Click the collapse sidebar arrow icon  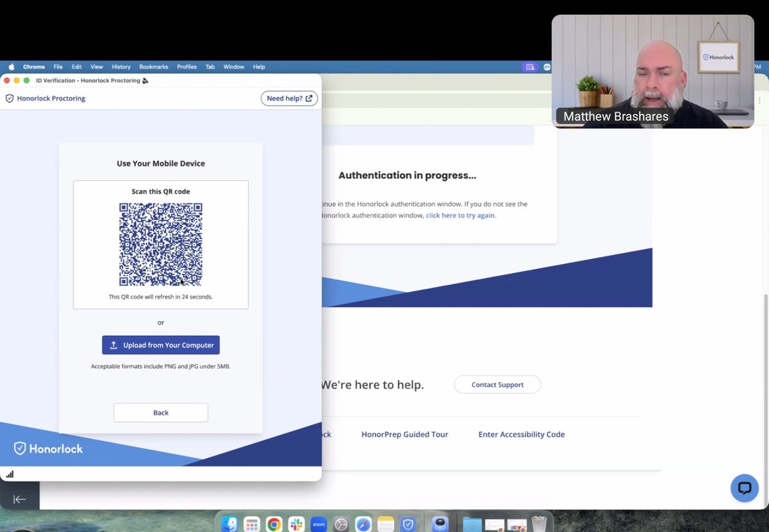click(20, 499)
